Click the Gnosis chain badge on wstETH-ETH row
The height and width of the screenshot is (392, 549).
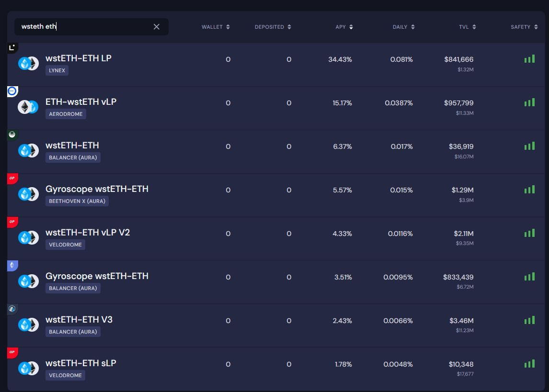coord(12,134)
